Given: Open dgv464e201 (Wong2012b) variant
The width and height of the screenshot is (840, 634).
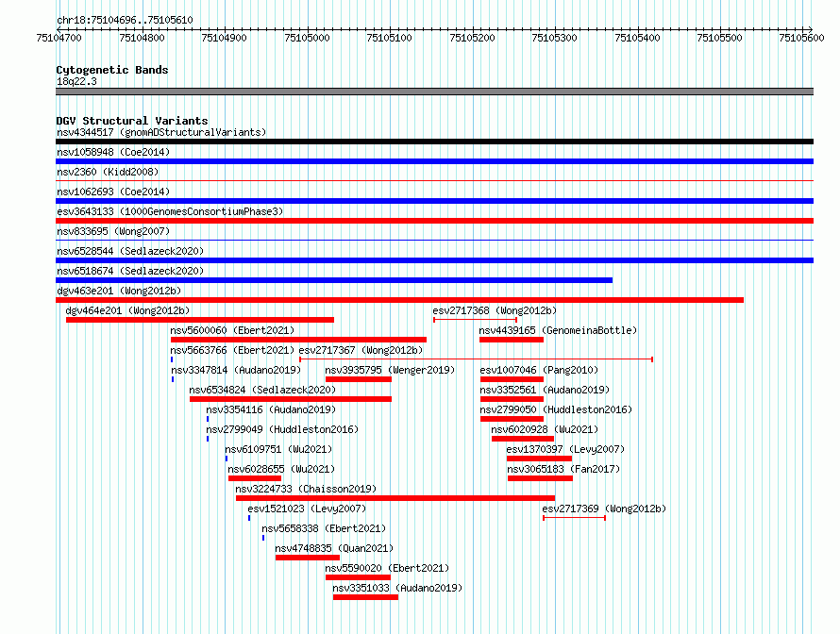Looking at the screenshot, I should click(127, 310).
